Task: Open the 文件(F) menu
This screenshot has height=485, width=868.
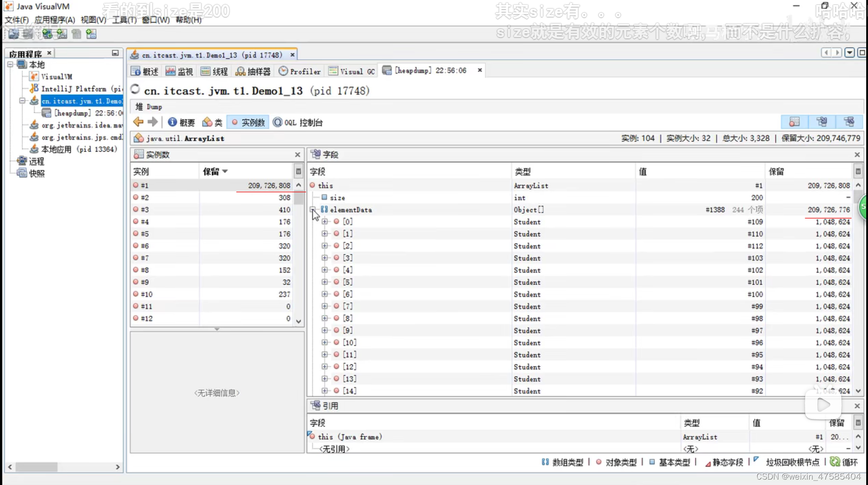Action: click(x=17, y=20)
